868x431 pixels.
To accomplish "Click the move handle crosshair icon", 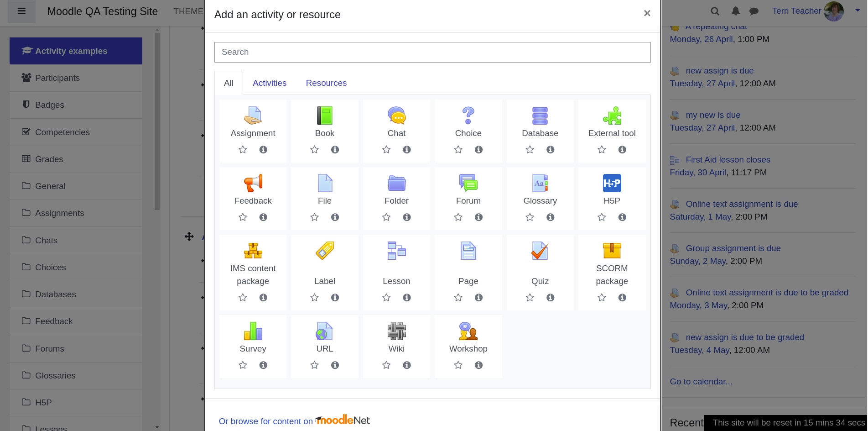I will click(189, 237).
